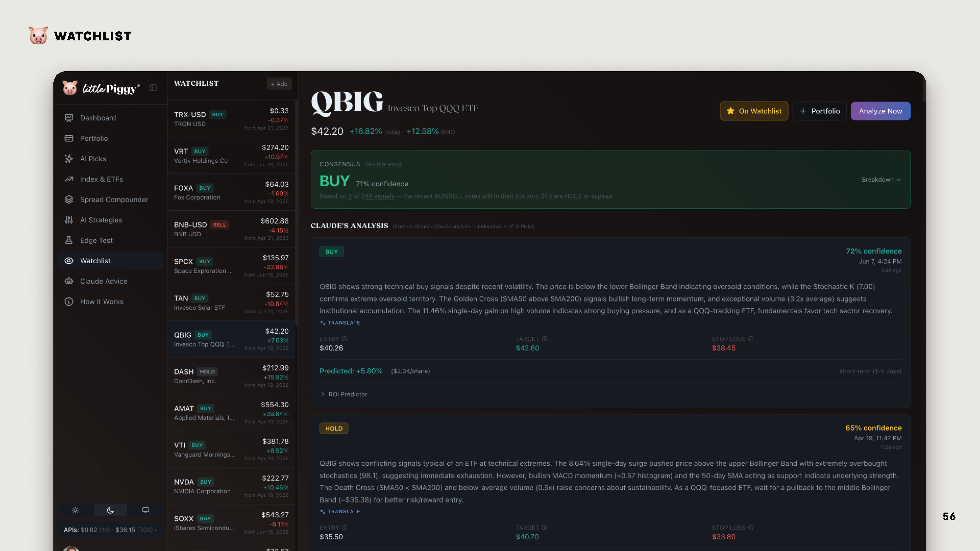Click the AI Picks sparkle icon

coord(69,159)
